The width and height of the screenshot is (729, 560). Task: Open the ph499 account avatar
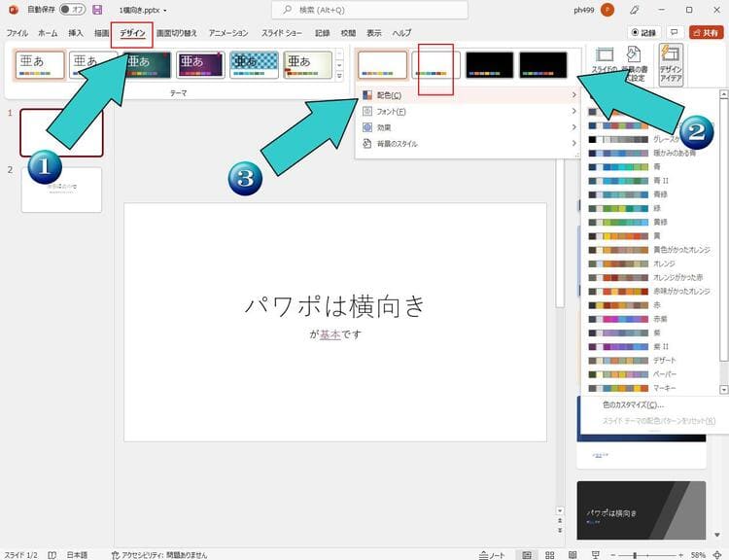[x=607, y=10]
